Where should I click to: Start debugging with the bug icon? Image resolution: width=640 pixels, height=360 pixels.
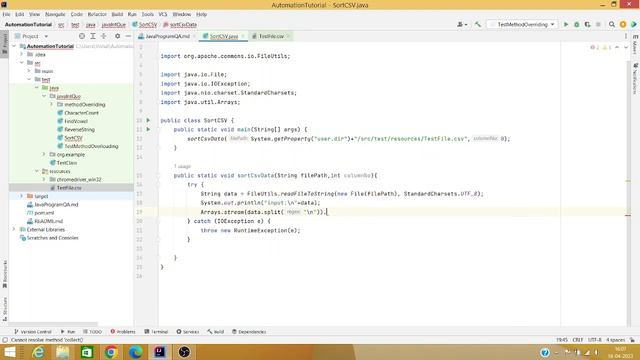coord(577,24)
